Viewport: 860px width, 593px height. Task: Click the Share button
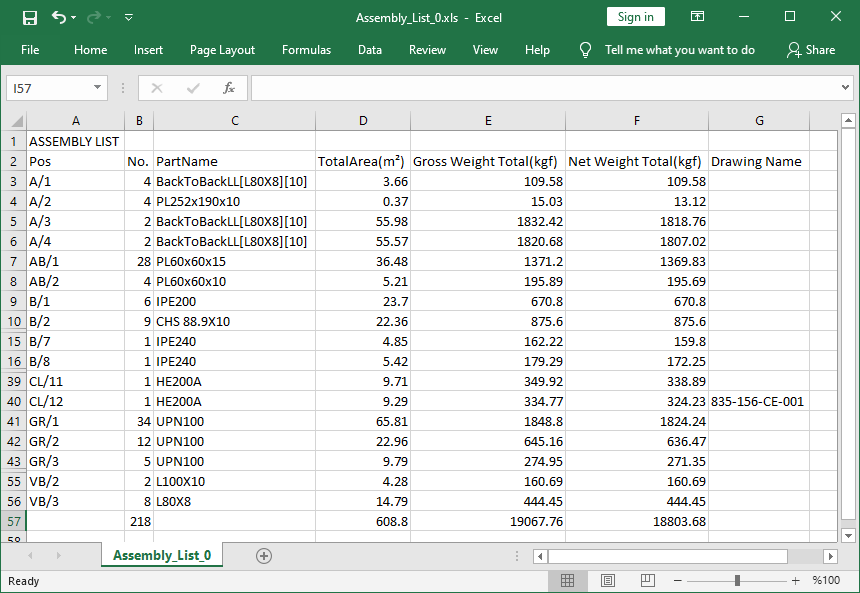click(810, 50)
